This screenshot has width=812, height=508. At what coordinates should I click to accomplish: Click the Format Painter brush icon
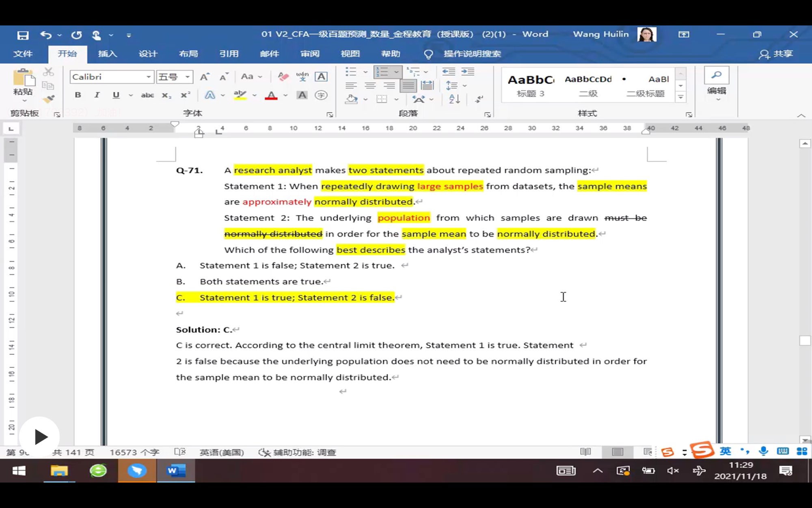pos(49,99)
